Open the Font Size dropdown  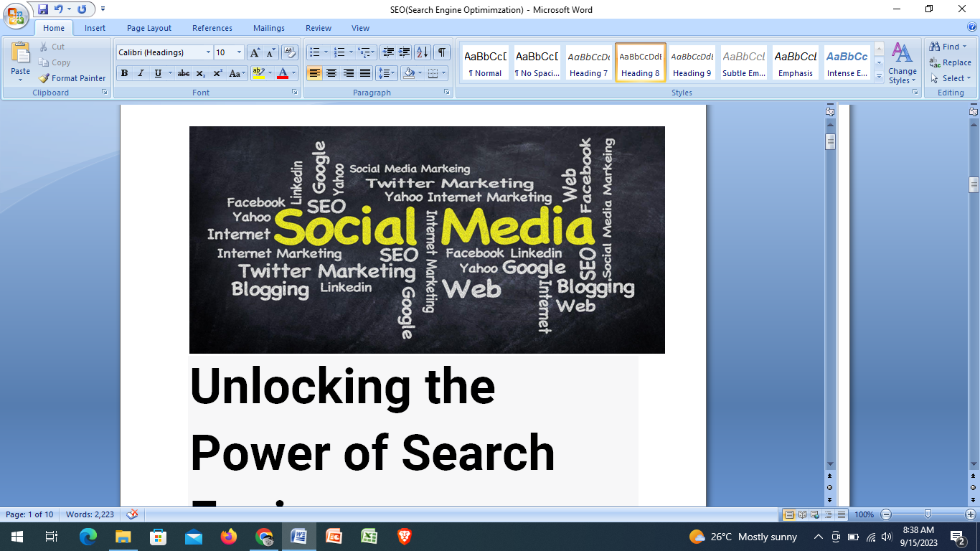[x=239, y=52]
